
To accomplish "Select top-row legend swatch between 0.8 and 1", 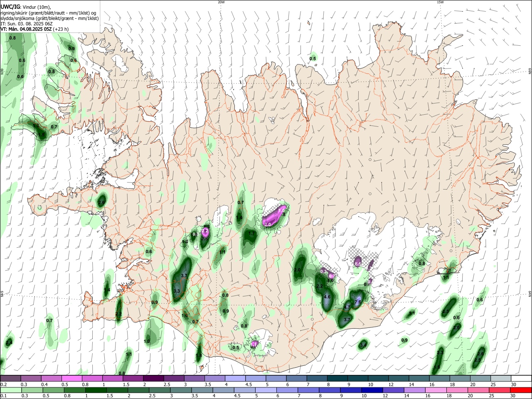I will click(x=92, y=378).
